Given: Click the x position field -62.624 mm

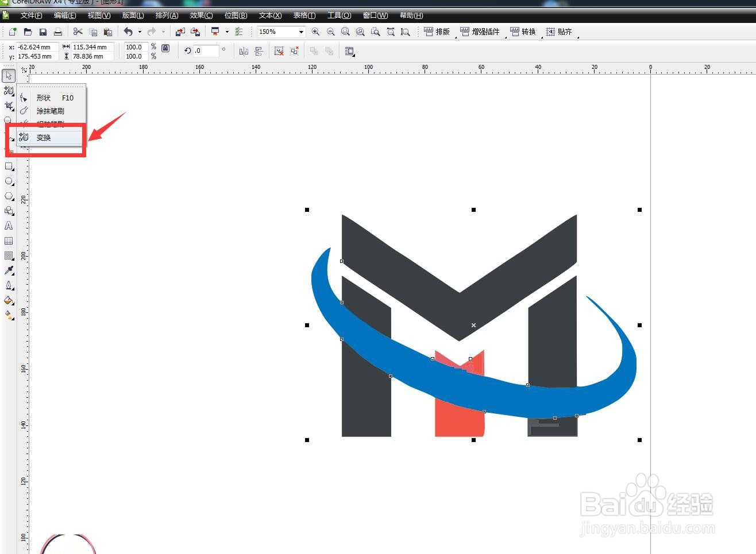Looking at the screenshot, I should click(37, 47).
